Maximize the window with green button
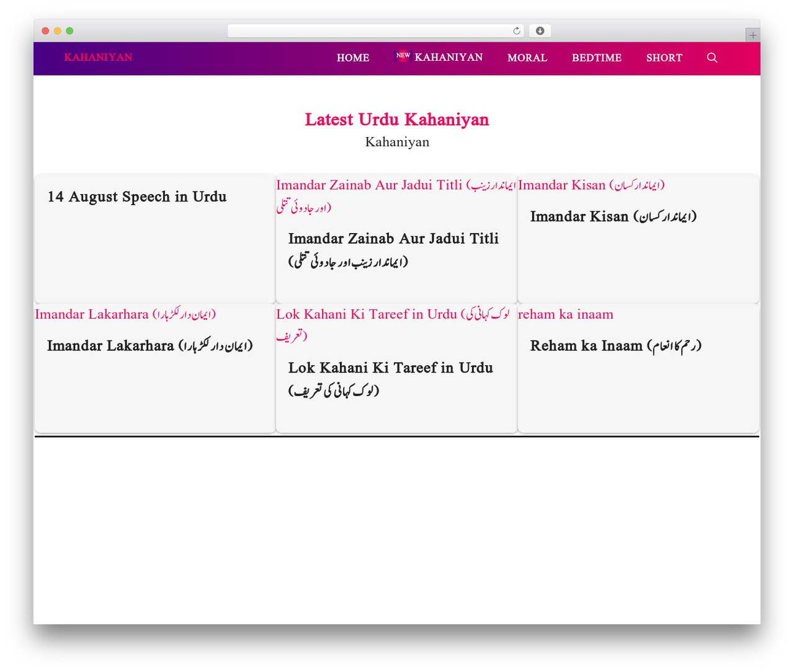The height and width of the screenshot is (672, 794). (69, 31)
